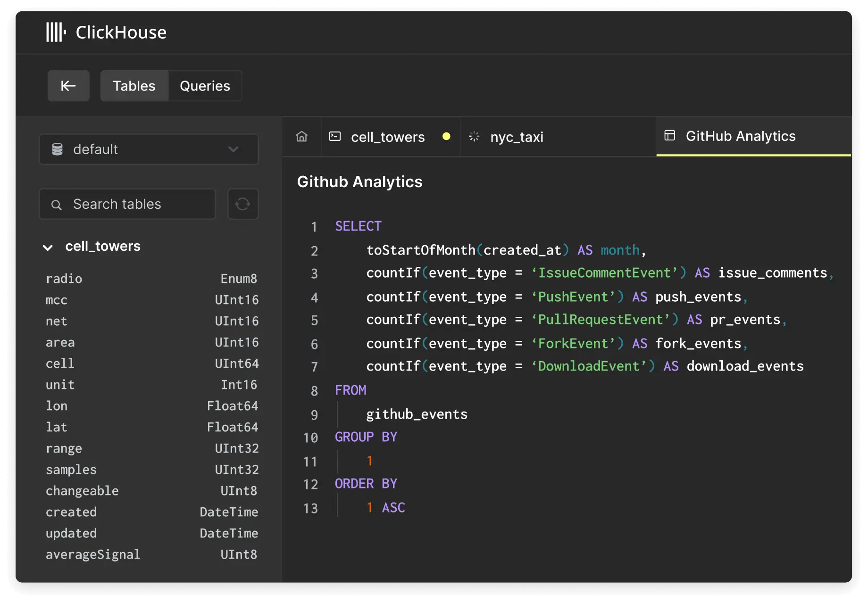Select the range column row
868x603 pixels.
click(x=152, y=448)
